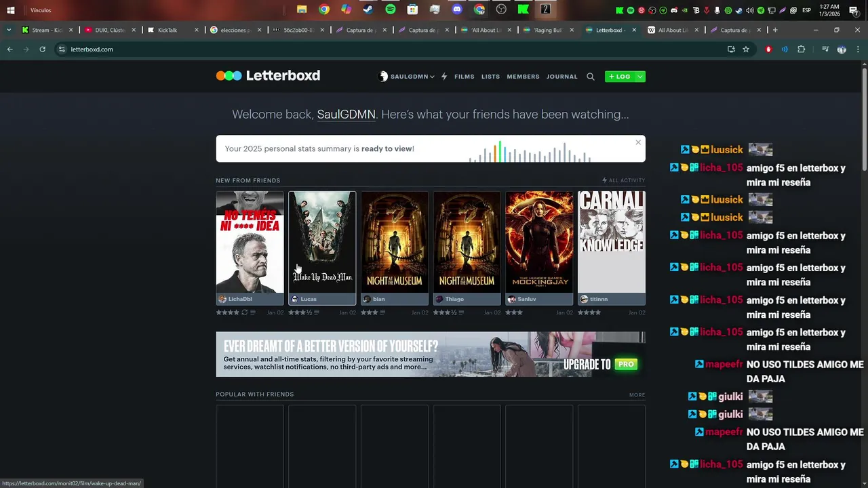Open the FILMS menu
This screenshot has height=488, width=868.
tap(465, 77)
